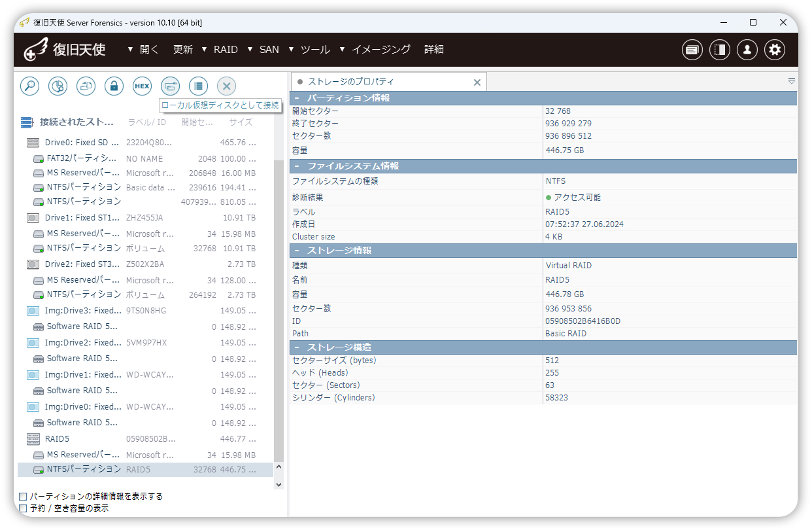The width and height of the screenshot is (812, 530).
Task: Collapse the ファイルシステム情報 section
Action: 297,166
